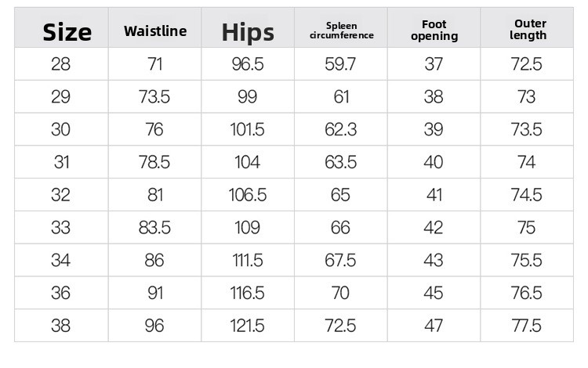Select size 28 row cell
Viewport: 588px width, 368px height.
(60, 64)
